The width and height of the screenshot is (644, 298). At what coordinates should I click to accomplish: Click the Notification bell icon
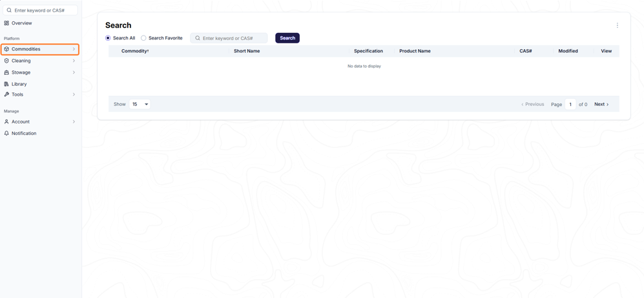tap(6, 133)
